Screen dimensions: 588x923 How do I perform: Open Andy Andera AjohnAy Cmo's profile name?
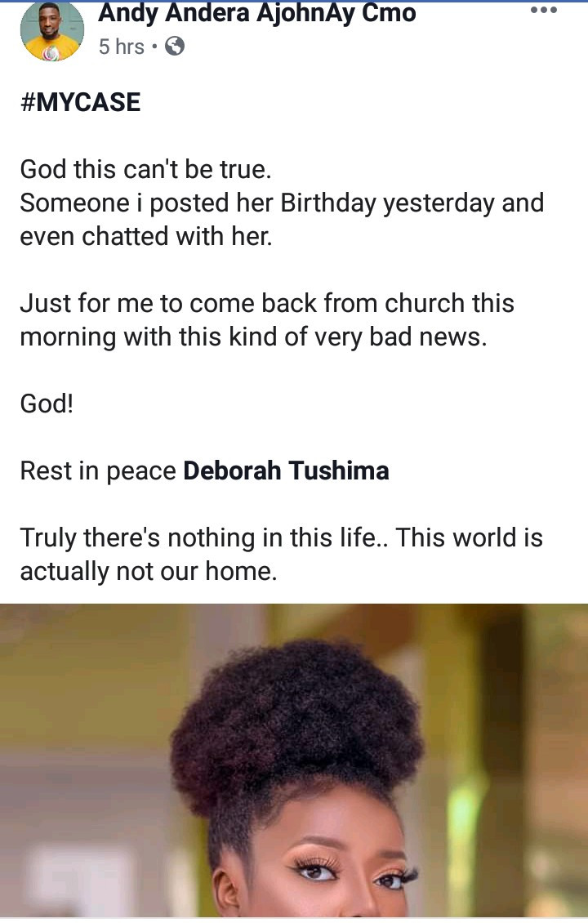point(257,13)
